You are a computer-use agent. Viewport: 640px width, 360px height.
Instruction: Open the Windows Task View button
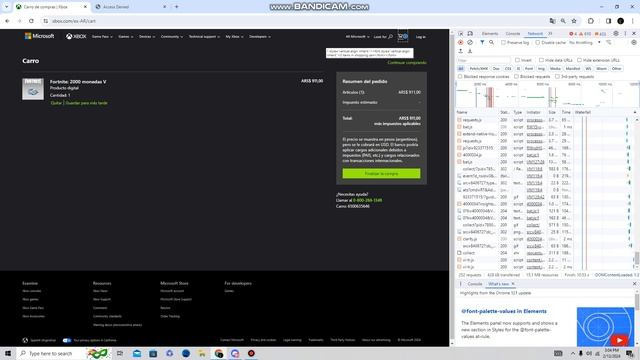click(120, 353)
